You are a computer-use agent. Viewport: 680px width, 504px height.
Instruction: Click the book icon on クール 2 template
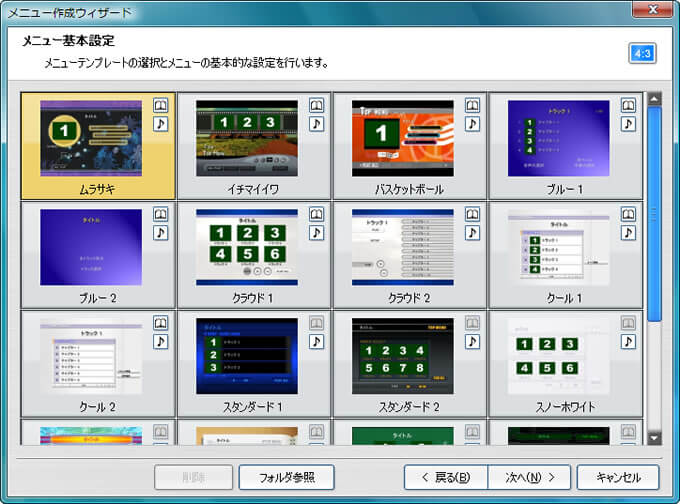click(160, 323)
